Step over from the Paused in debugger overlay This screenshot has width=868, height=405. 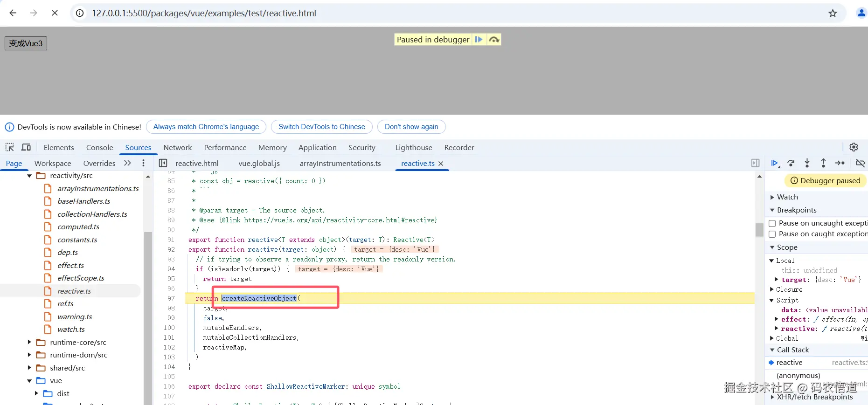494,40
